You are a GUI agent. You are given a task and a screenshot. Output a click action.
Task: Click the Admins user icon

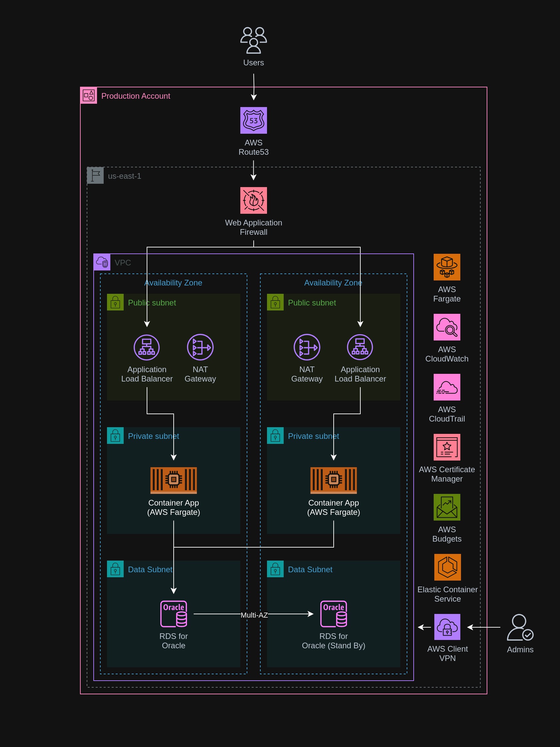(520, 627)
